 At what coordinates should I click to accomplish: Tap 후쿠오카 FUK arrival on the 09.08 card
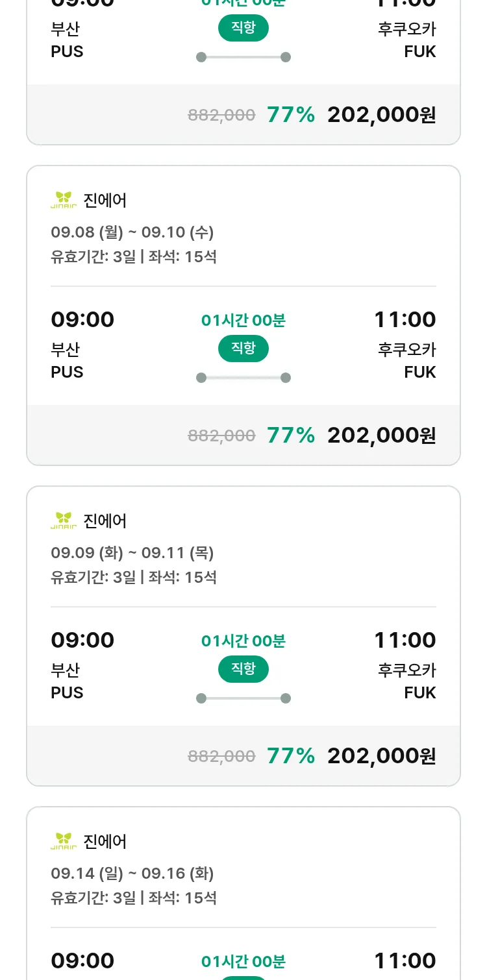(x=407, y=360)
